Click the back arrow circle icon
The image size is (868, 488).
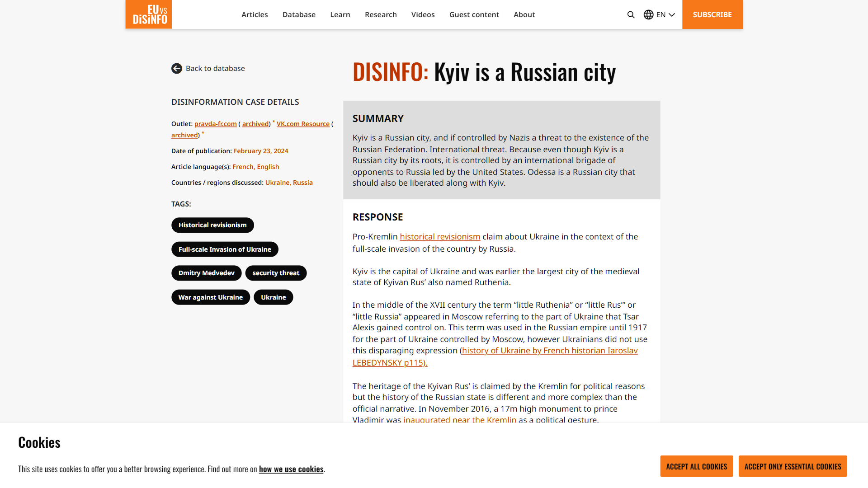(x=177, y=68)
